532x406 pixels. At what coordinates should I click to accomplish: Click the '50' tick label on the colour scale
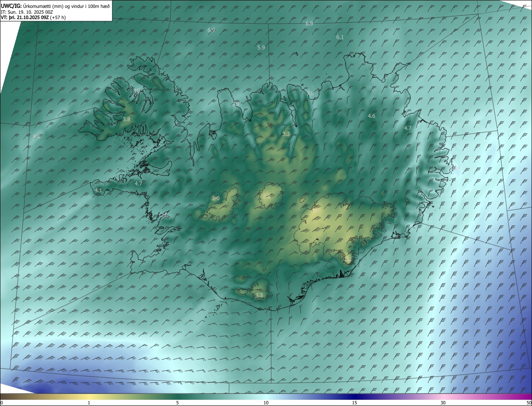529,403
